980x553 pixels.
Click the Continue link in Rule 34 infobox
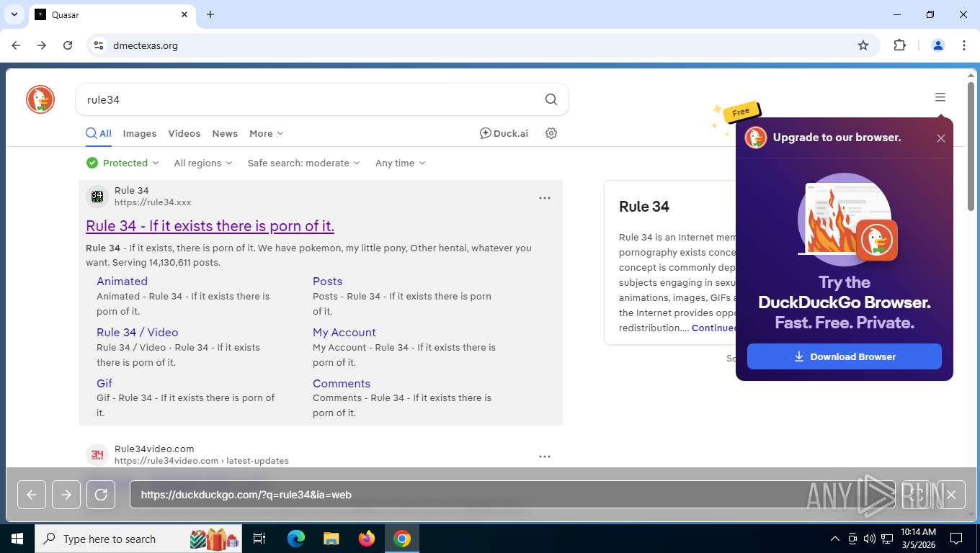pos(713,328)
